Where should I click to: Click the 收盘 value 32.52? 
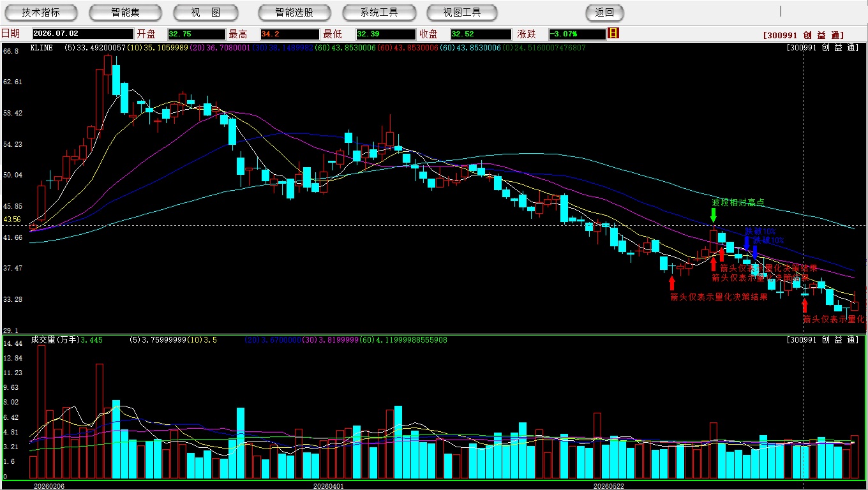point(481,34)
